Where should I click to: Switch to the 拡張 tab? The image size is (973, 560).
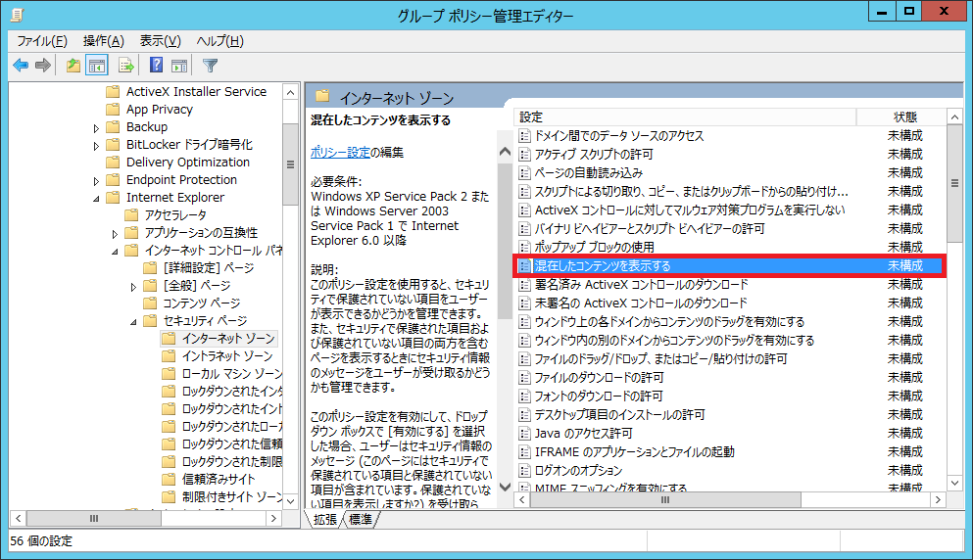point(325,520)
